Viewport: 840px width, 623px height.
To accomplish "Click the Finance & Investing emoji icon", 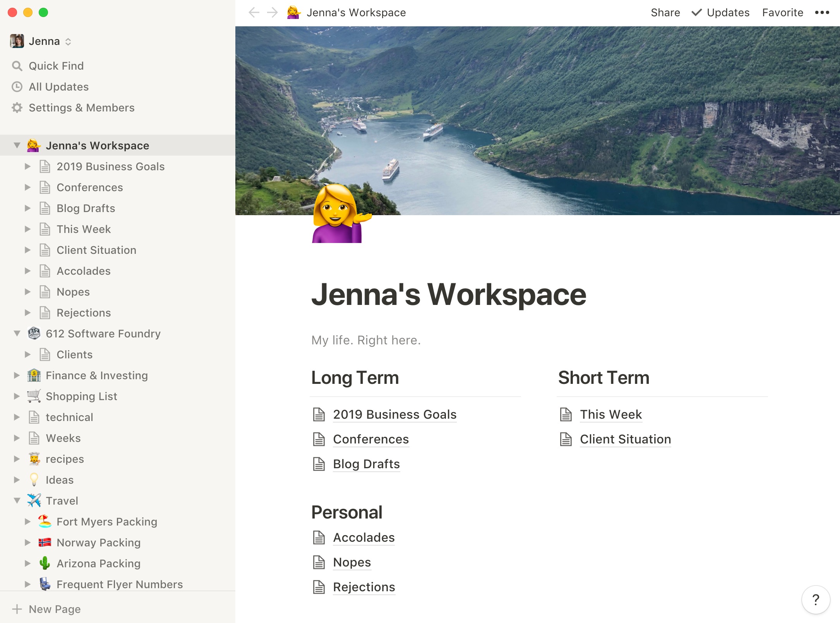I will [x=33, y=375].
